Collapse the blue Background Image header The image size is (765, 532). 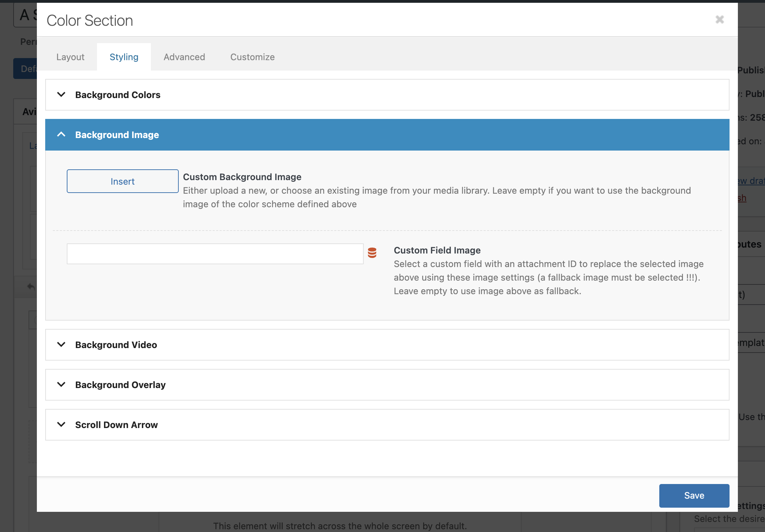click(117, 135)
